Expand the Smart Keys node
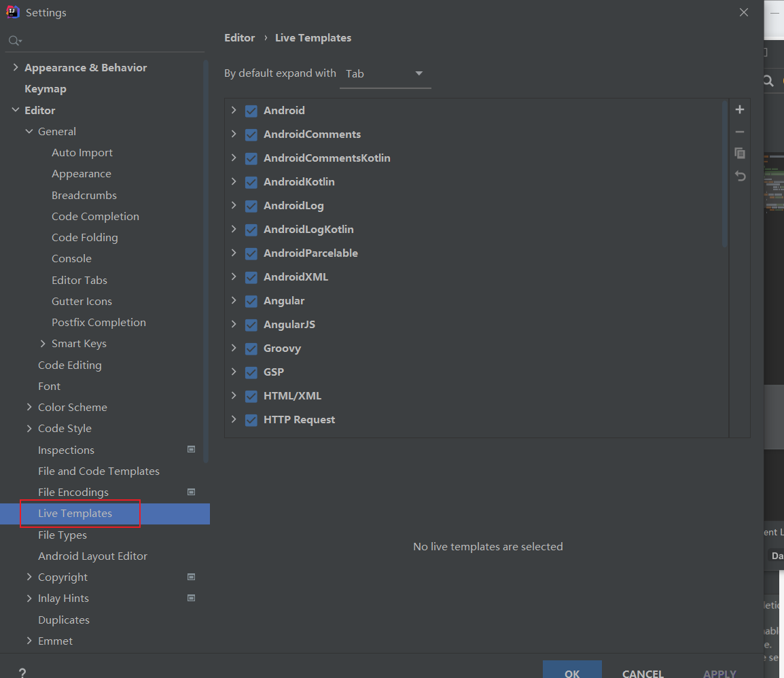Screen dimensions: 784x678 [43, 344]
